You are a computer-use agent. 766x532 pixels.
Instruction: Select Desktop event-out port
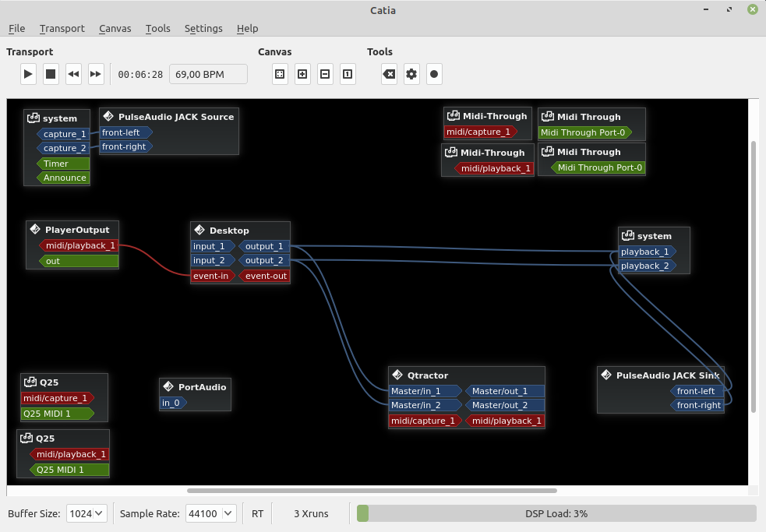264,276
